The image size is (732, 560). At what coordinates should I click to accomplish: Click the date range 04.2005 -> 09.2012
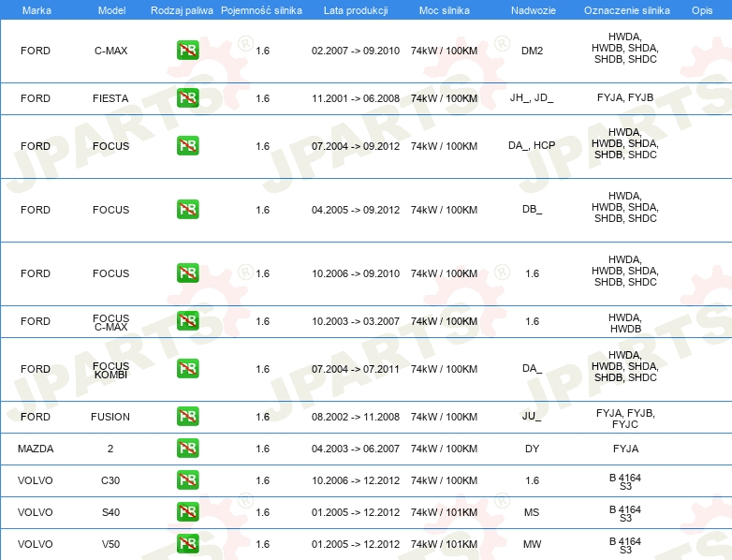[x=356, y=210]
